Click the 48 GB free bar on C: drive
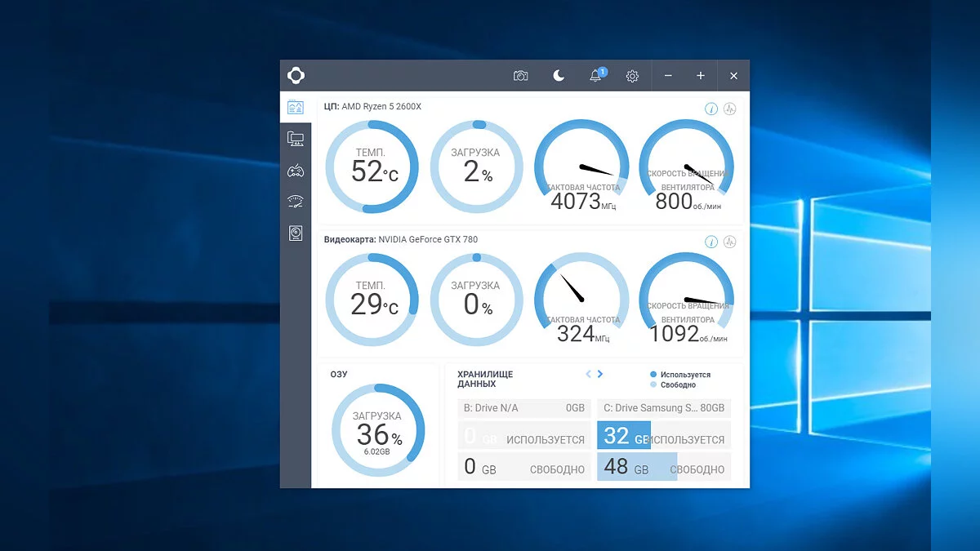The height and width of the screenshot is (551, 980). [637, 467]
